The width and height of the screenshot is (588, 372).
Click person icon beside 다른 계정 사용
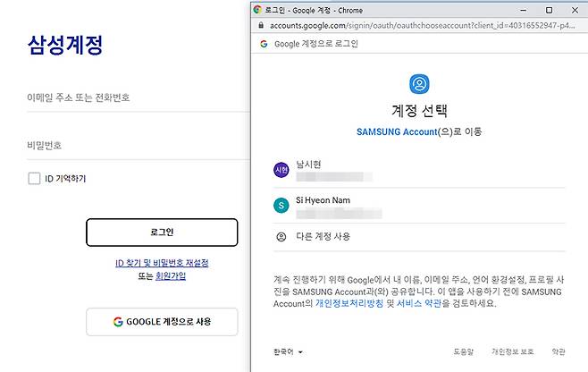281,237
